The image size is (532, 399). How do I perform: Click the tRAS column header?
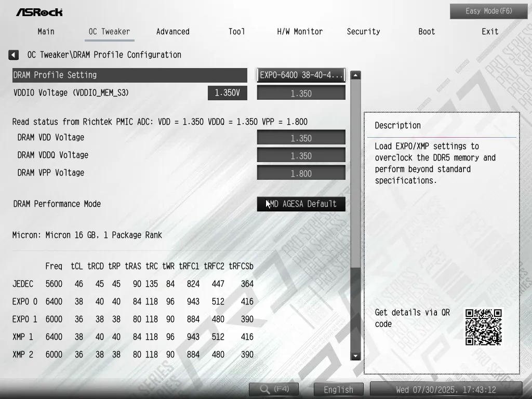coord(133,267)
